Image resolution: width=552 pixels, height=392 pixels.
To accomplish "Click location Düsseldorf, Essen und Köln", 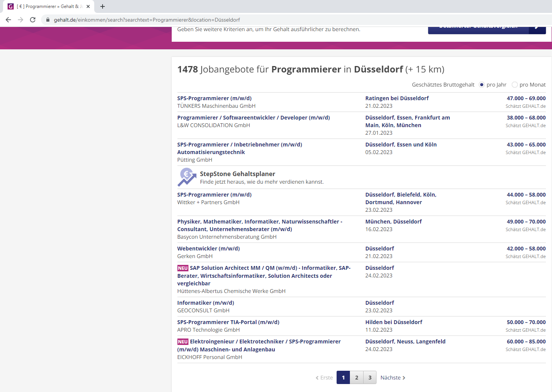I will point(401,145).
